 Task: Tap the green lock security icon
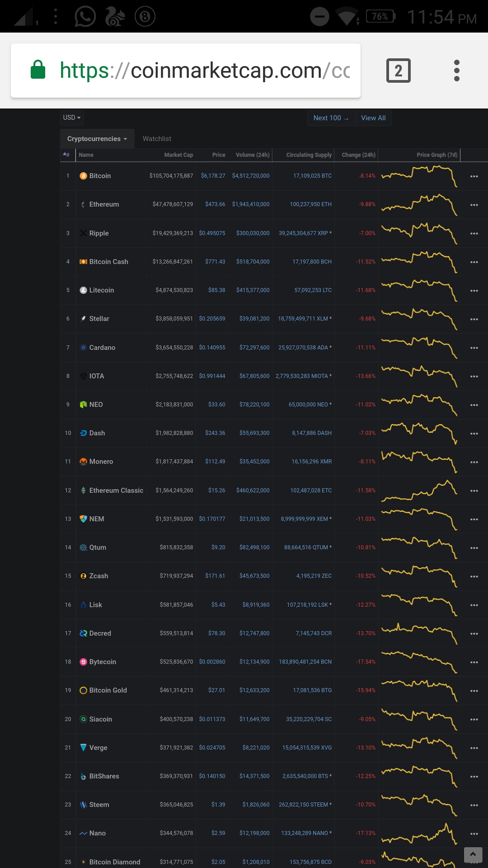point(38,70)
